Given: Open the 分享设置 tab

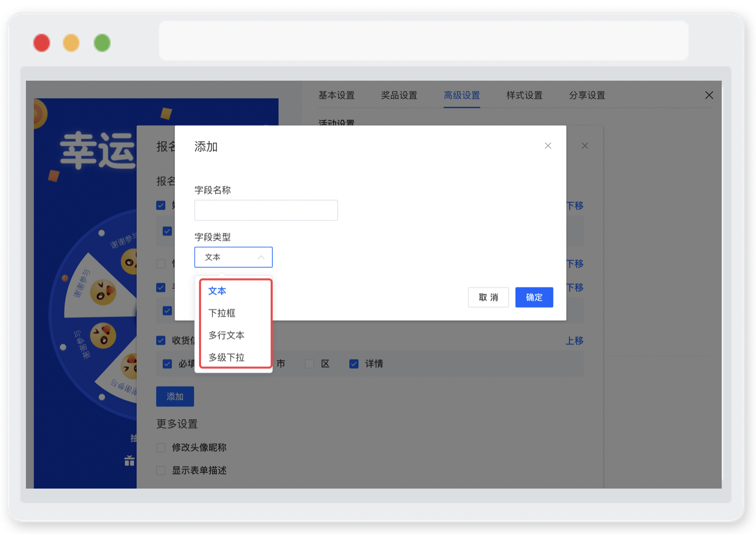Looking at the screenshot, I should [x=587, y=95].
